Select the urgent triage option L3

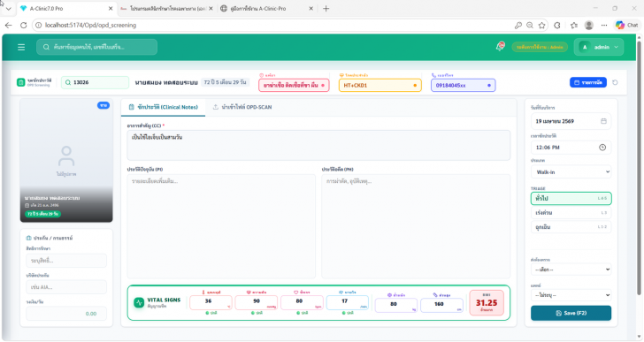click(x=571, y=213)
